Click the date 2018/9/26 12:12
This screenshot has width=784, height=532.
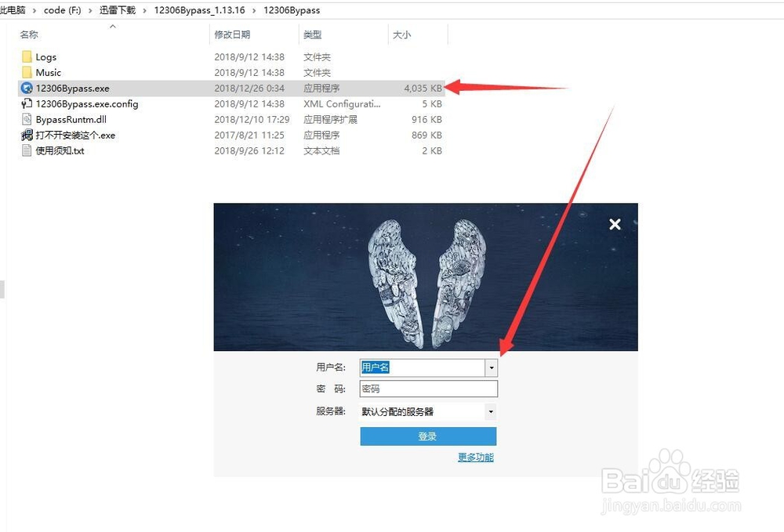[x=249, y=150]
